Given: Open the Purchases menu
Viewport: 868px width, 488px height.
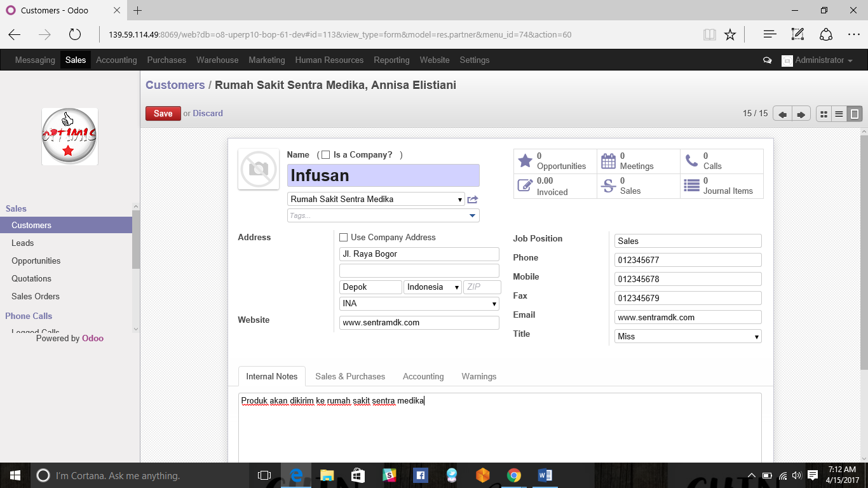Looking at the screenshot, I should click(x=166, y=60).
